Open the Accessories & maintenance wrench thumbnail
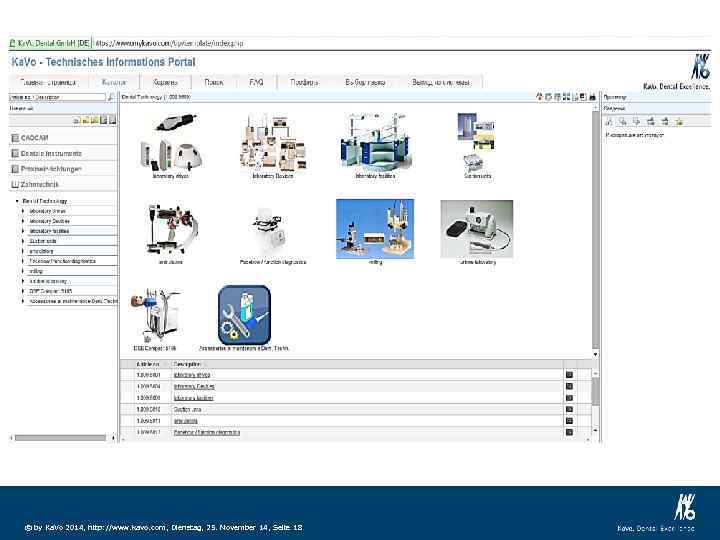 244,315
